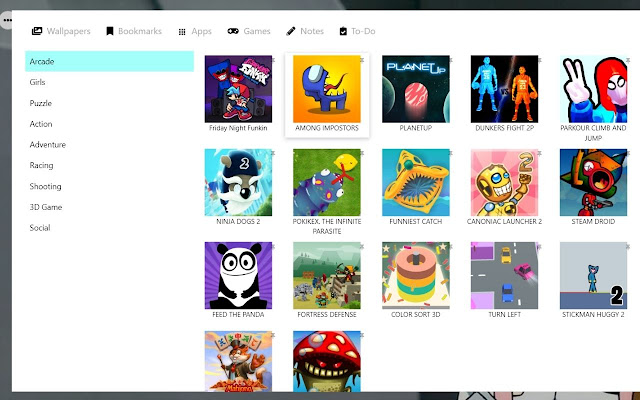Play the PlanetUp game
The image size is (640, 400).
click(x=416, y=89)
